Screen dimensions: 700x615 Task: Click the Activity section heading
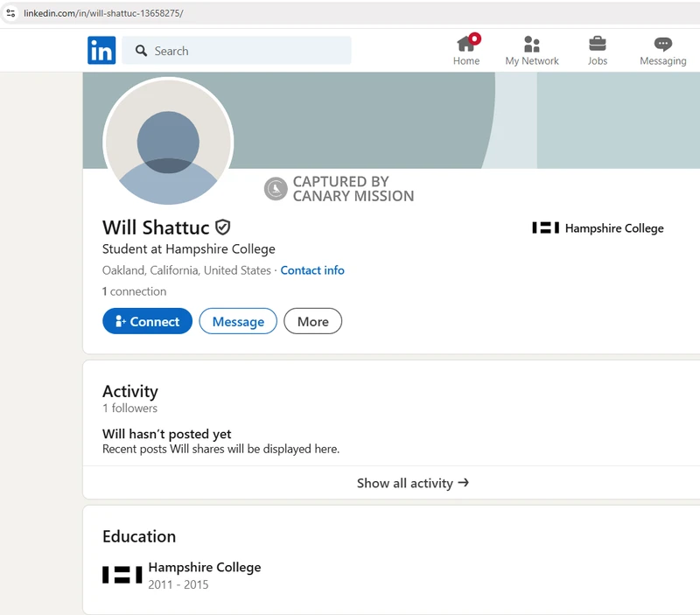129,391
